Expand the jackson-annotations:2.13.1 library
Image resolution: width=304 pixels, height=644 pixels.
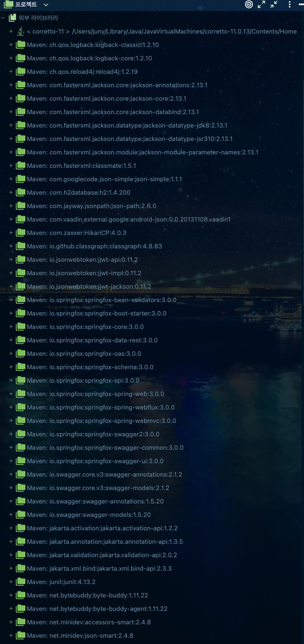click(x=11, y=85)
